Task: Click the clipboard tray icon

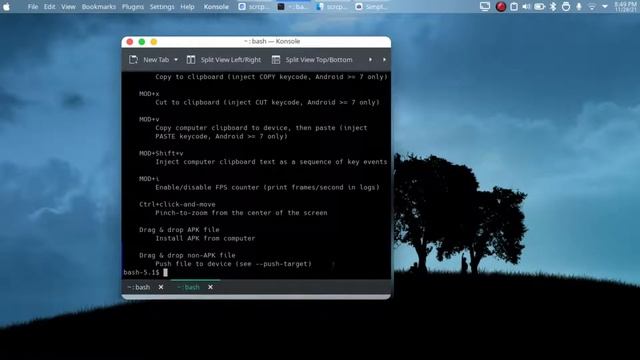Action: (514, 7)
